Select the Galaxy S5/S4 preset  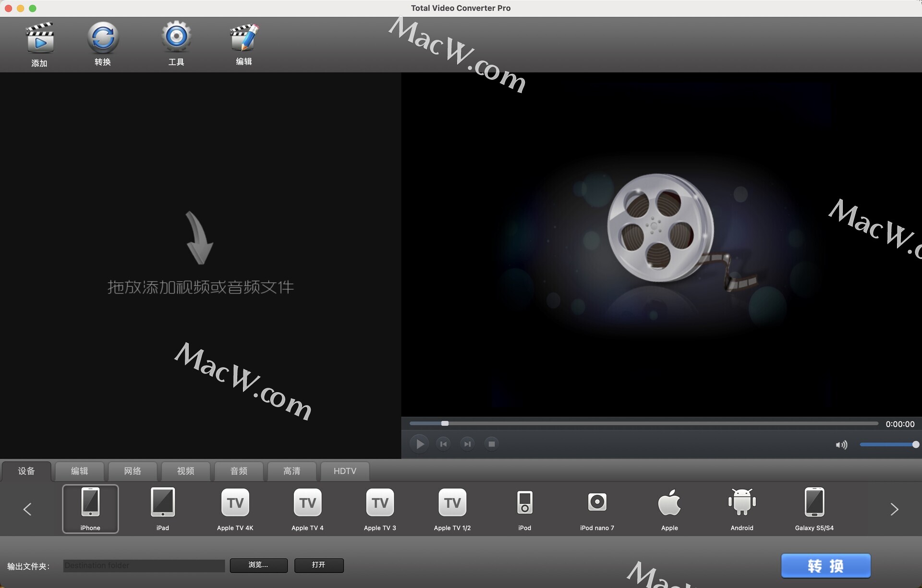[x=814, y=508]
